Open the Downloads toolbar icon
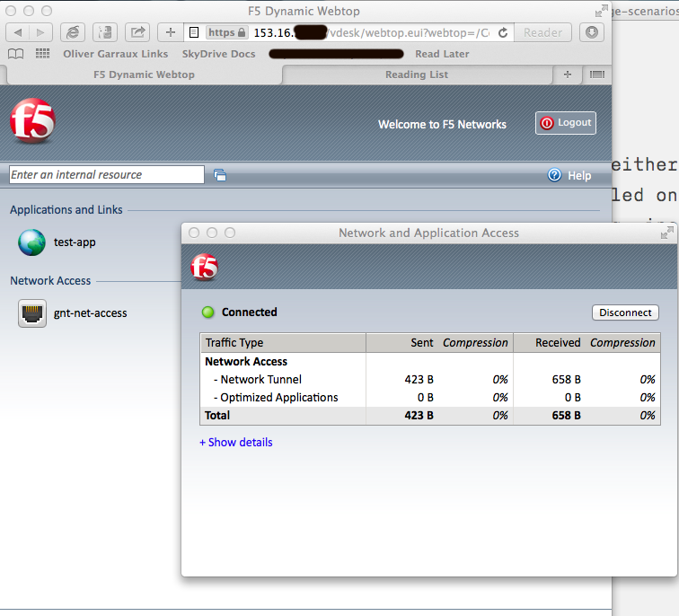This screenshot has height=616, width=679. click(592, 32)
